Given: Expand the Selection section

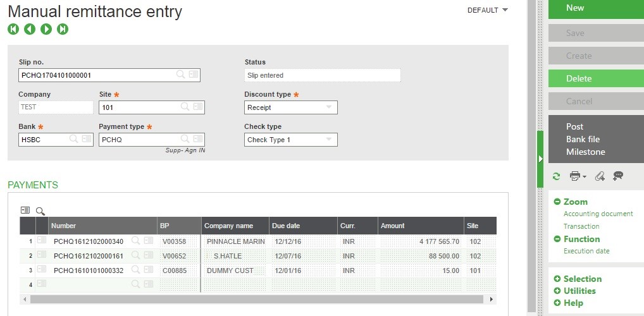Looking at the screenshot, I should point(557,279).
